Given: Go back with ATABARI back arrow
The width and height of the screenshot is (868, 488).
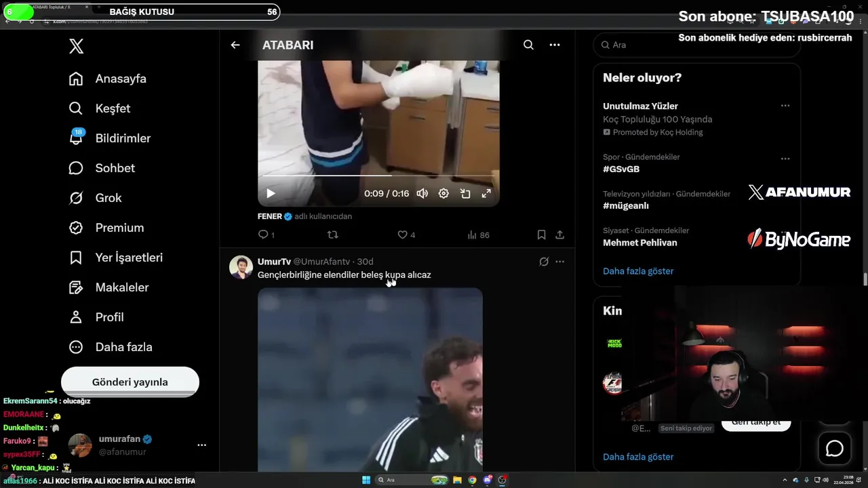Looking at the screenshot, I should point(235,45).
